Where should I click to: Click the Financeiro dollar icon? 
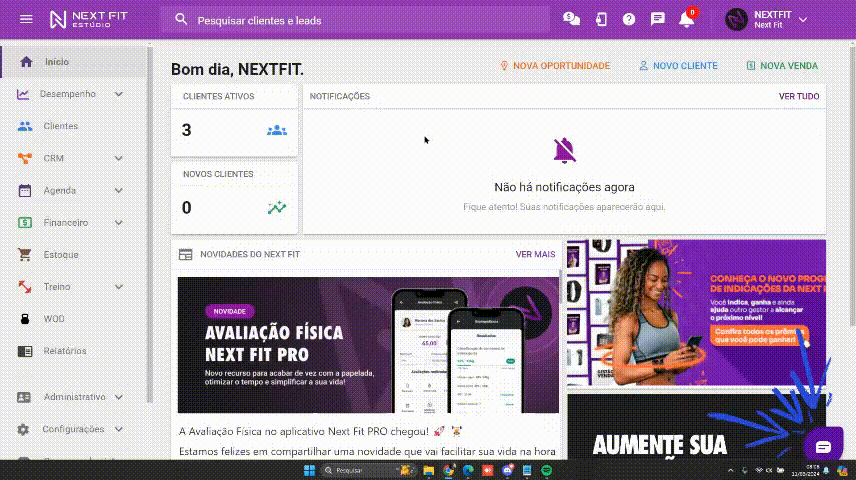point(25,223)
